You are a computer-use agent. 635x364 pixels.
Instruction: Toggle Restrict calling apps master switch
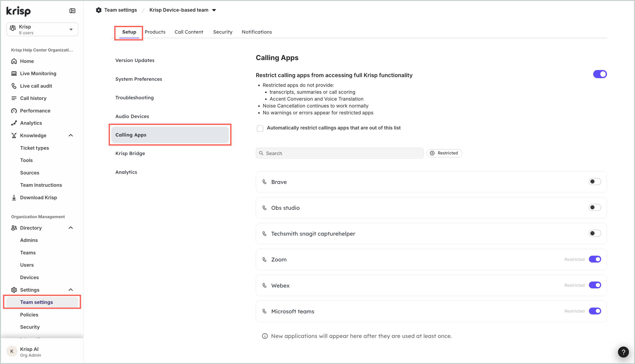coord(600,74)
